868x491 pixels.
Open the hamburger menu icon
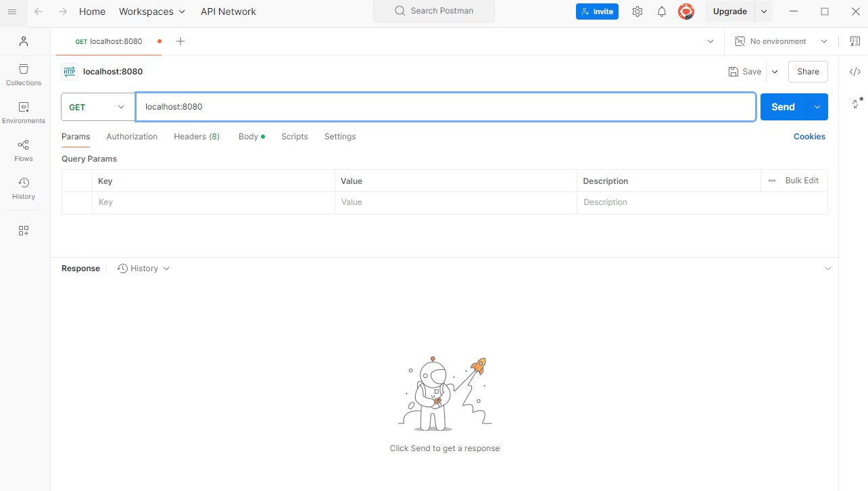click(11, 11)
